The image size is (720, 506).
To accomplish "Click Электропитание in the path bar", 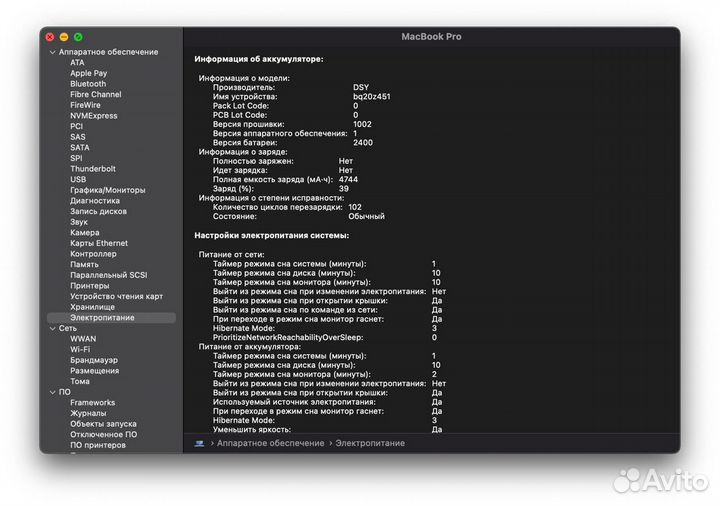I will click(370, 444).
